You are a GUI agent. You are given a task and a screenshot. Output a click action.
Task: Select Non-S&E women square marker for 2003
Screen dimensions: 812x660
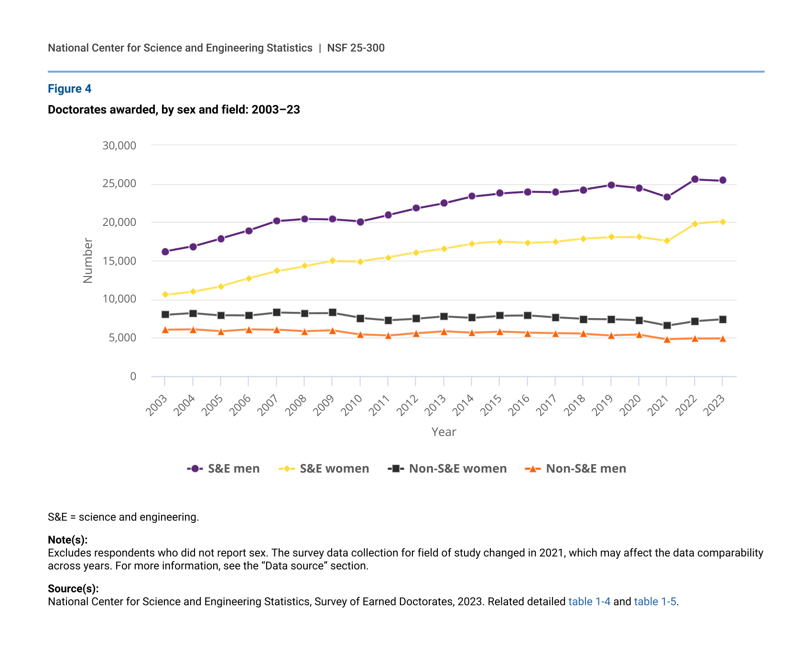165,314
